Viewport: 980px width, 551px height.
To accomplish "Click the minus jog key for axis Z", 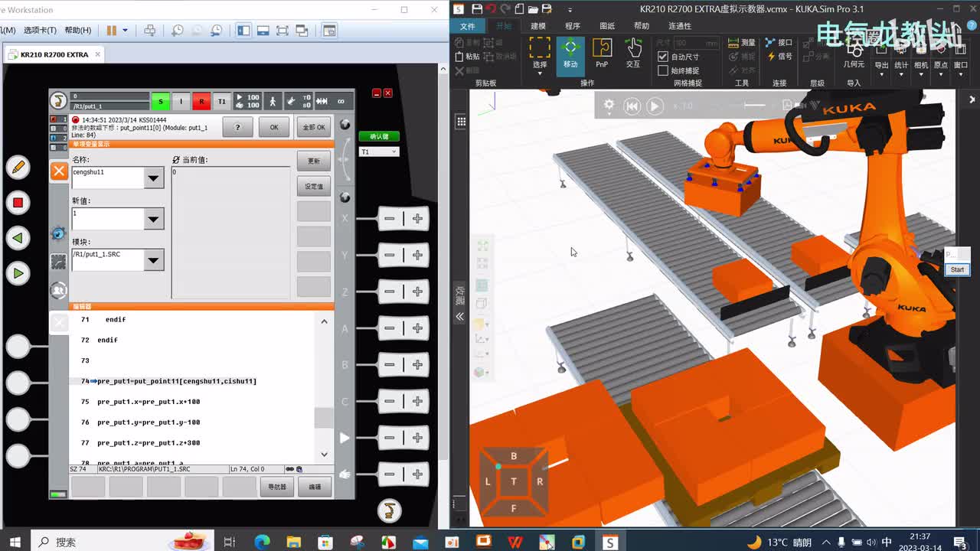I will 390,292.
